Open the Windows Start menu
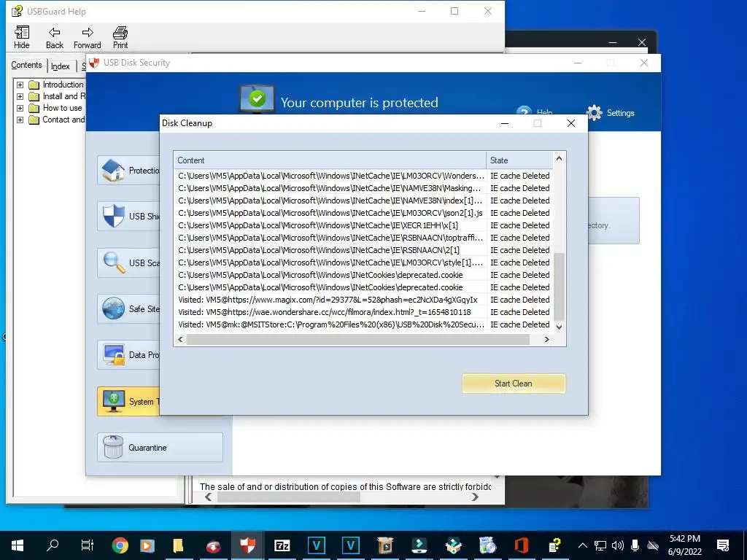The image size is (747, 560). 18,545
